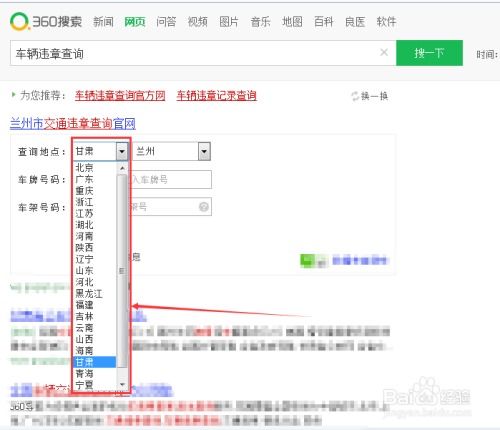Select 宁夏 in the province list
The image size is (500, 430).
click(95, 385)
